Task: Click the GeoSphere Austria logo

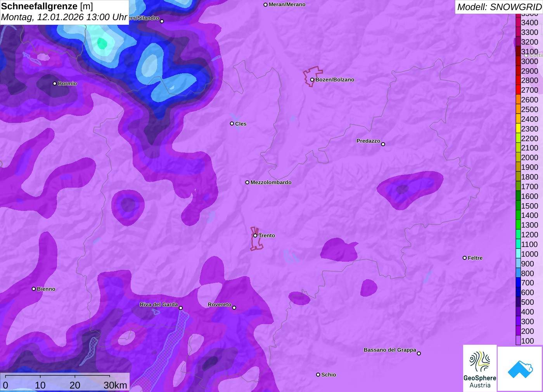Action: pos(480,368)
